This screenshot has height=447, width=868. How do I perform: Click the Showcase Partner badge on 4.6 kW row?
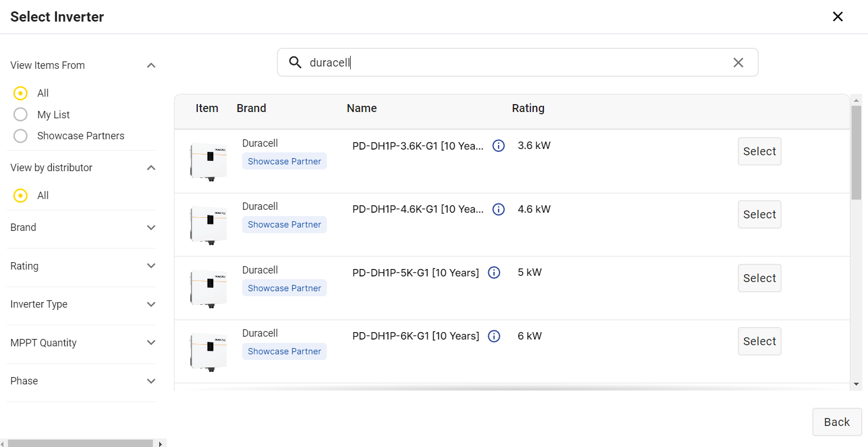pos(284,225)
